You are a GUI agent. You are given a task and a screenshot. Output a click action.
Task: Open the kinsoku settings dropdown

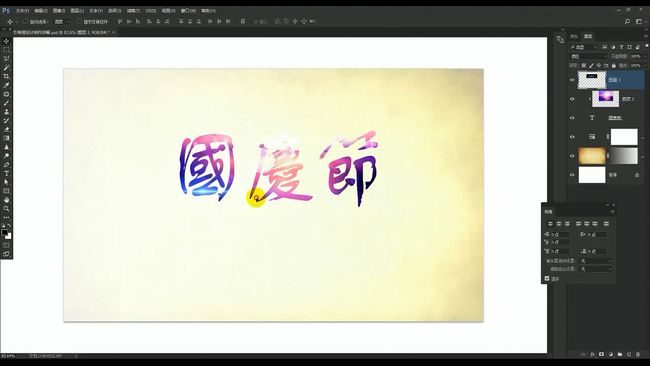coord(596,261)
